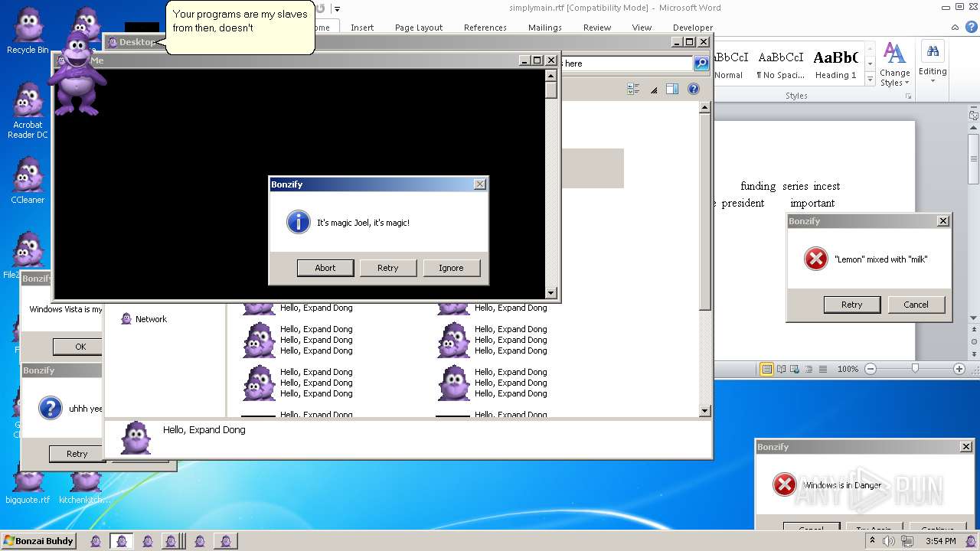Zoom in with the plus button in Word

[x=959, y=369]
